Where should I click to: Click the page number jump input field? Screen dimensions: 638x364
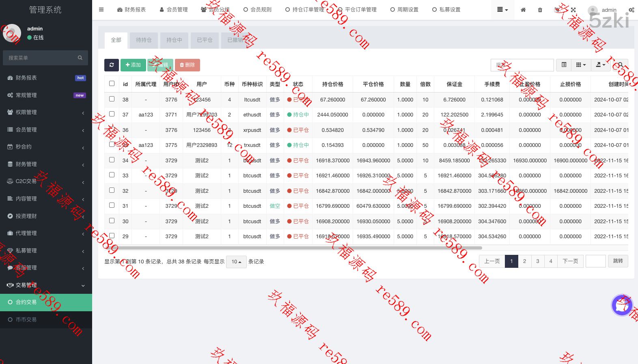click(595, 261)
